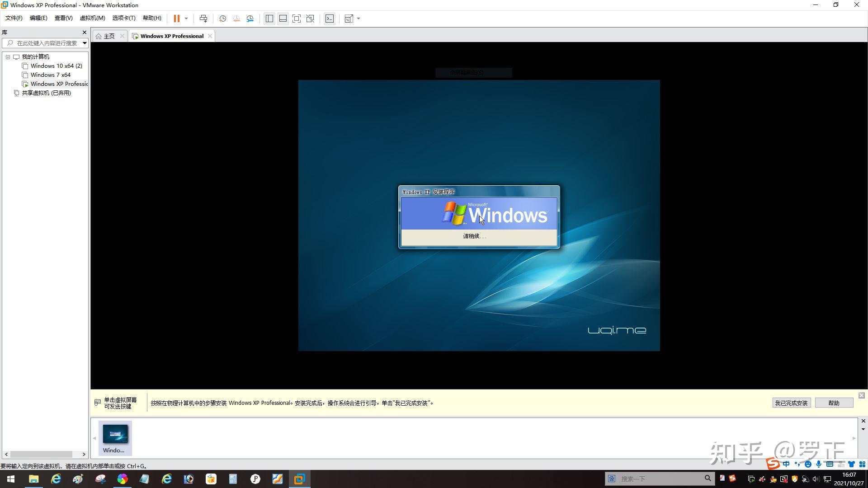Open the snapshot manager

(x=250, y=19)
